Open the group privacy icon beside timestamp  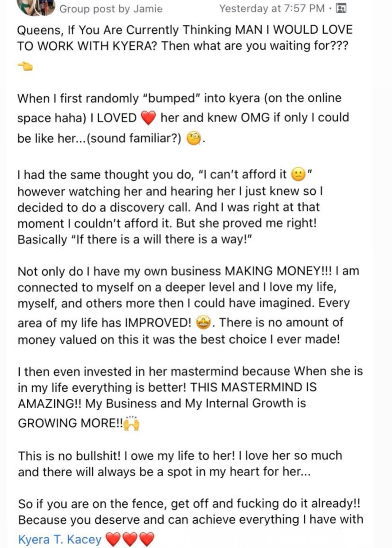(x=341, y=8)
